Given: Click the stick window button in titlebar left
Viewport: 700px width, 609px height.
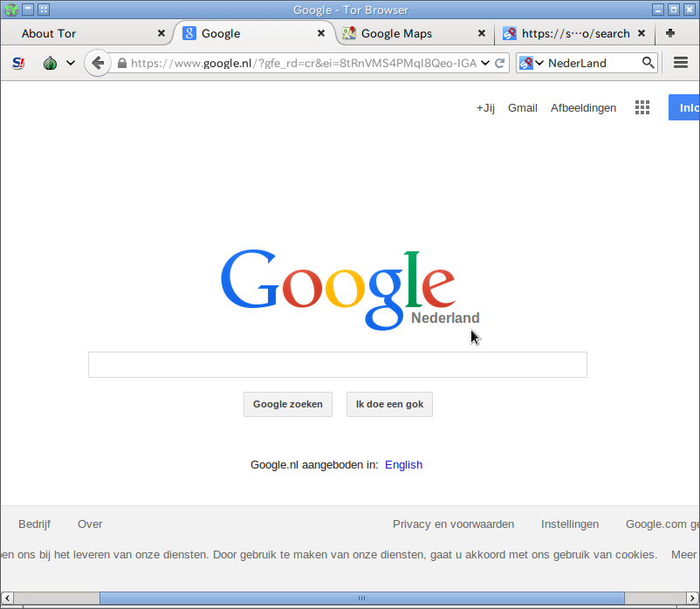Looking at the screenshot, I should (44, 10).
